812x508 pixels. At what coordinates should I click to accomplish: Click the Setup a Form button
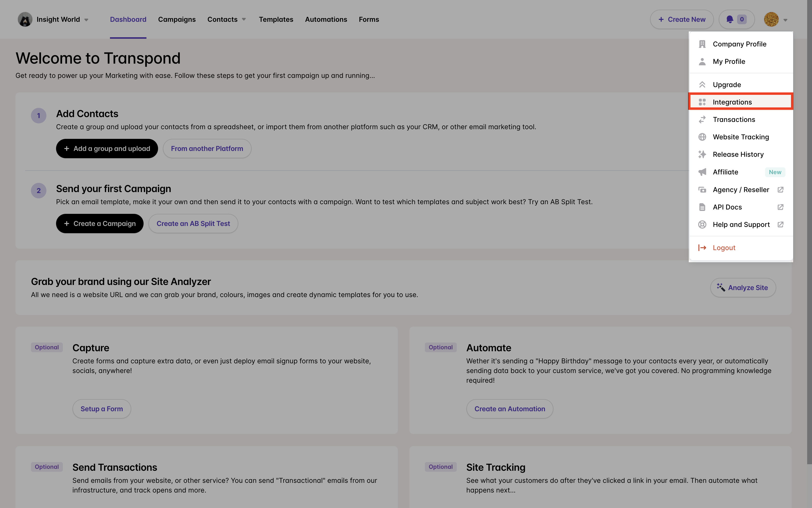pos(102,409)
